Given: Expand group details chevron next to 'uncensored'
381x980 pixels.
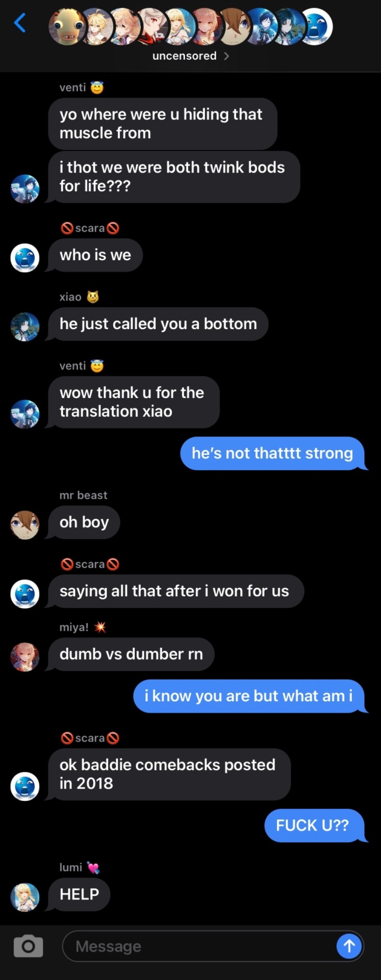Looking at the screenshot, I should [226, 56].
